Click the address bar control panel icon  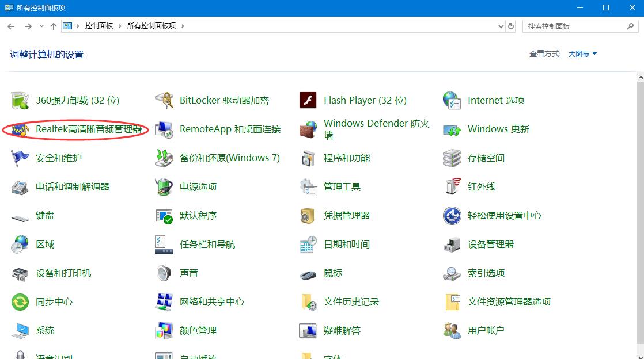(67, 26)
